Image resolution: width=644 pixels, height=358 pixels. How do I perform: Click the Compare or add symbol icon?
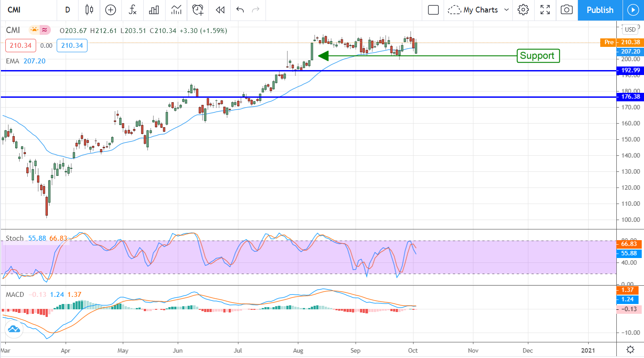click(110, 10)
